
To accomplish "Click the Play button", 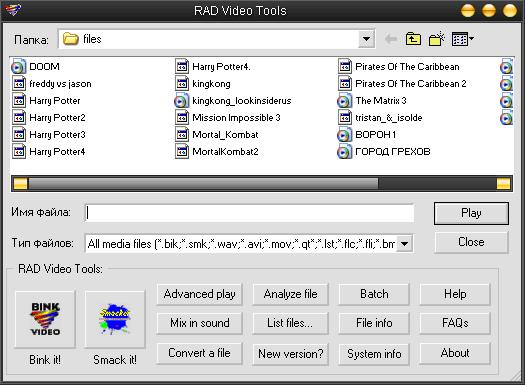I will [x=471, y=213].
